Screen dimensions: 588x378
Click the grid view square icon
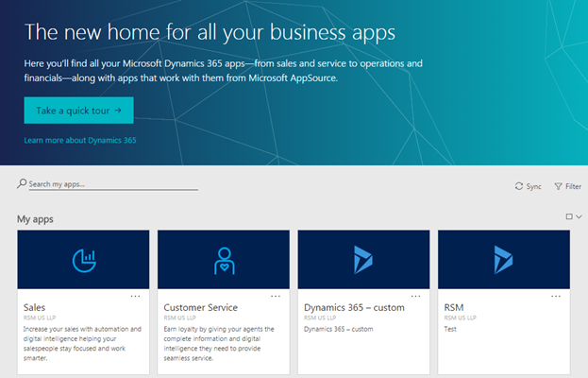569,216
